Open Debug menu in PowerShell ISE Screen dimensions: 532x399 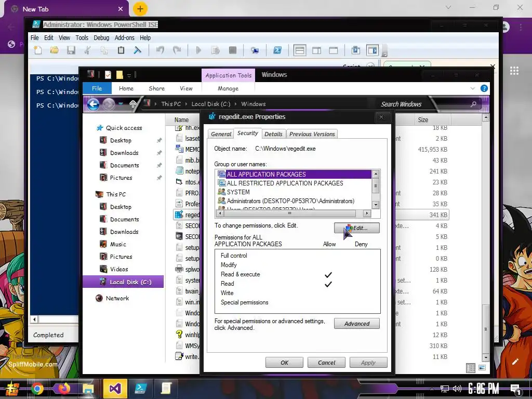pyautogui.click(x=101, y=37)
